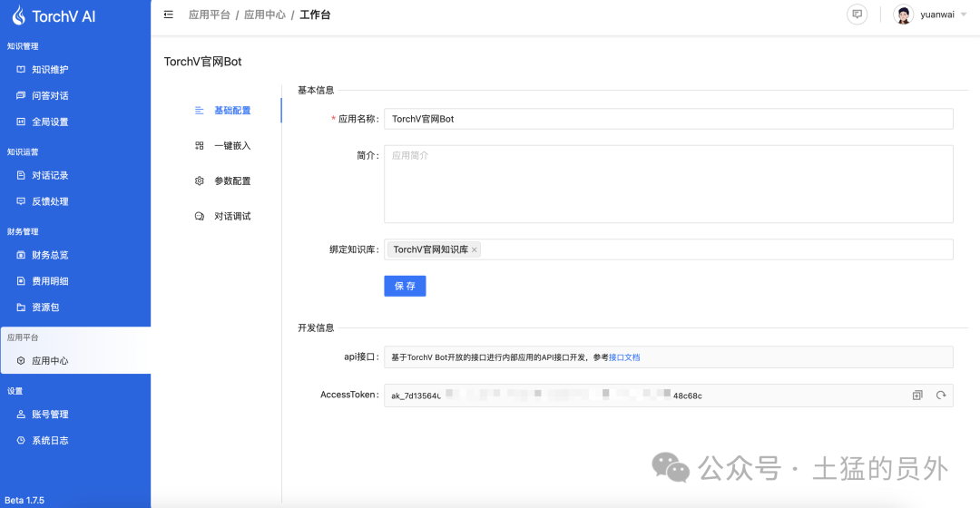The image size is (980, 508).
Task: Click the 资源包 folder icon
Action: pos(21,308)
